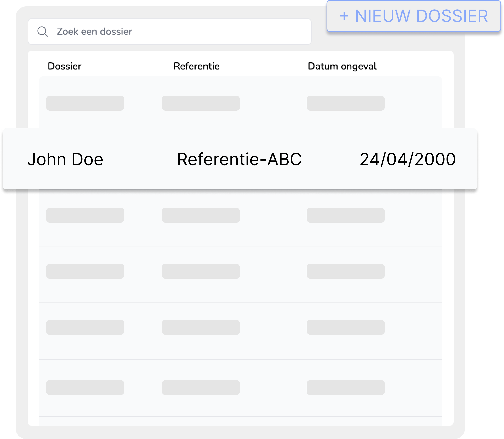Focus the 'Zoek een dossier' search field
Viewport: 504px width, 439px height.
(x=170, y=32)
